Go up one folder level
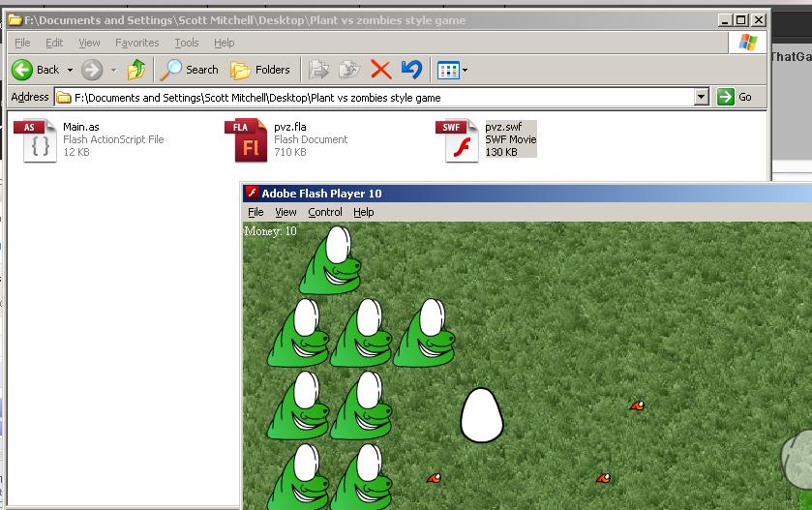The image size is (812, 510). 136,70
